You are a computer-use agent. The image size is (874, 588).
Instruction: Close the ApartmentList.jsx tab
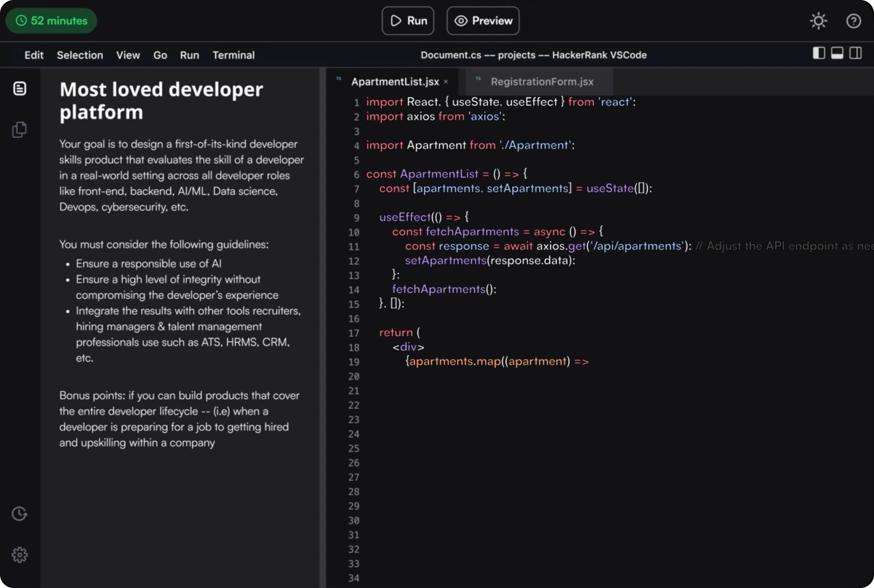445,81
